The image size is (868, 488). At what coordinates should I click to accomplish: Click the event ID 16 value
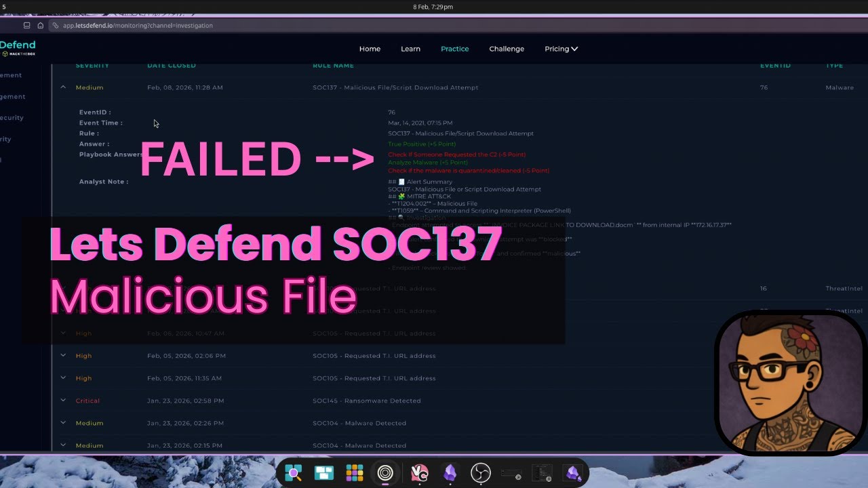click(764, 288)
